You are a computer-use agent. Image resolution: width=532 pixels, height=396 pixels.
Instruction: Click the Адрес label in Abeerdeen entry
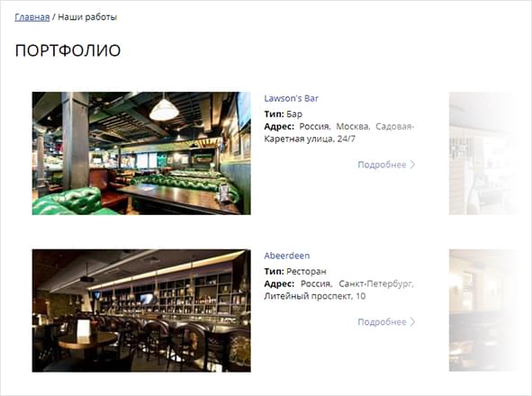(x=279, y=283)
